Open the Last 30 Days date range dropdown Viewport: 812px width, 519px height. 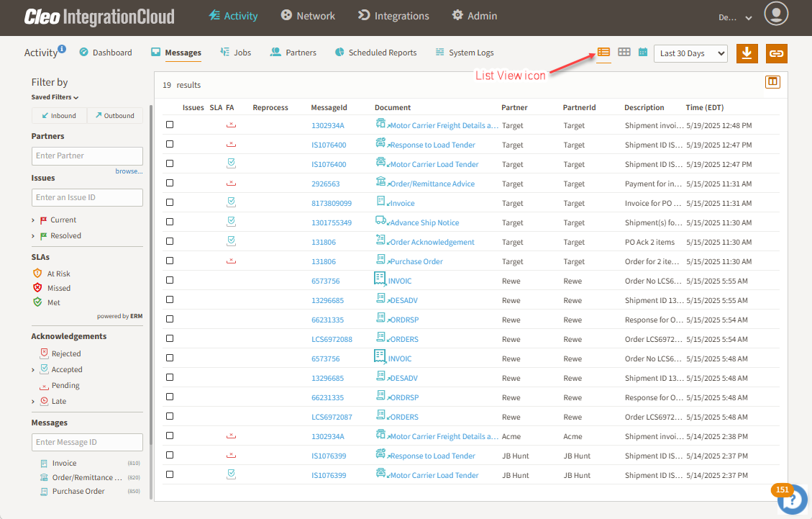click(x=691, y=53)
